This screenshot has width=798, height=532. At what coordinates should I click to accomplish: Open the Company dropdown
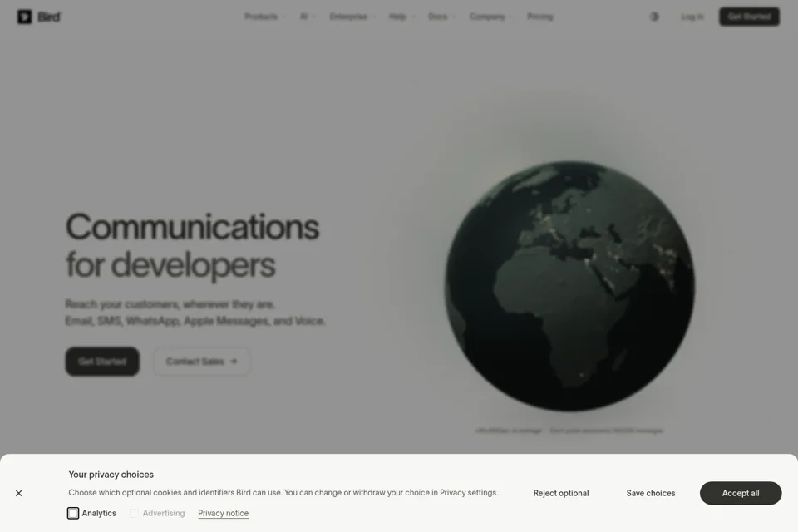[491, 17]
